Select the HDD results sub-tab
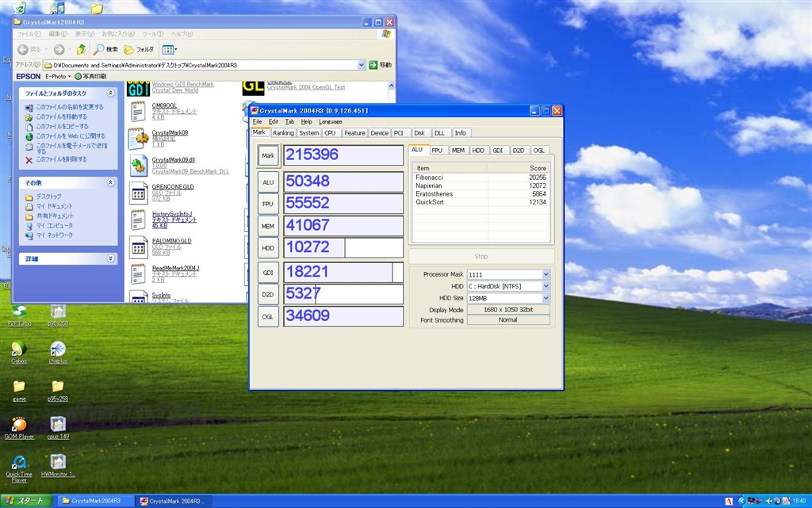Viewport: 812px width, 508px height. click(478, 150)
